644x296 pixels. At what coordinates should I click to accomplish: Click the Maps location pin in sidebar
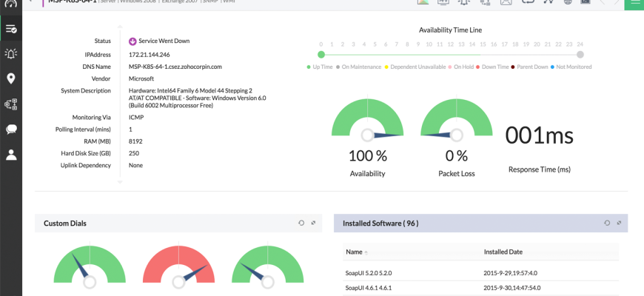coord(11,78)
